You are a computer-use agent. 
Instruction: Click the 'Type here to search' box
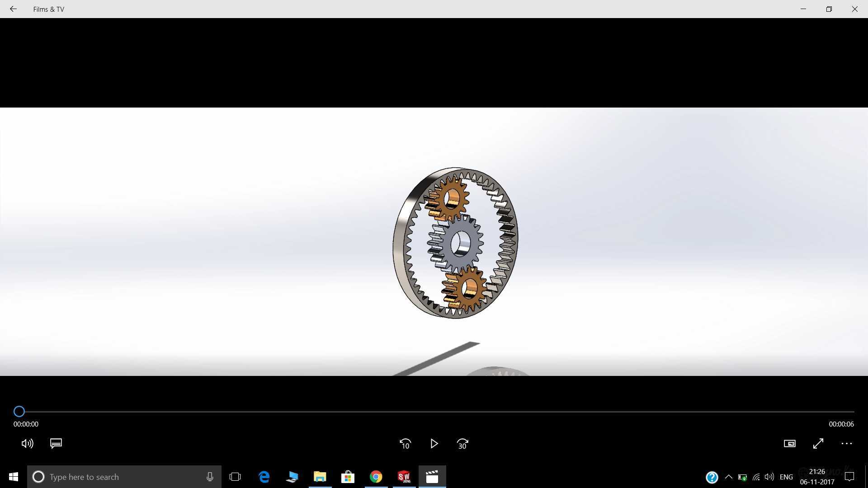click(x=124, y=477)
